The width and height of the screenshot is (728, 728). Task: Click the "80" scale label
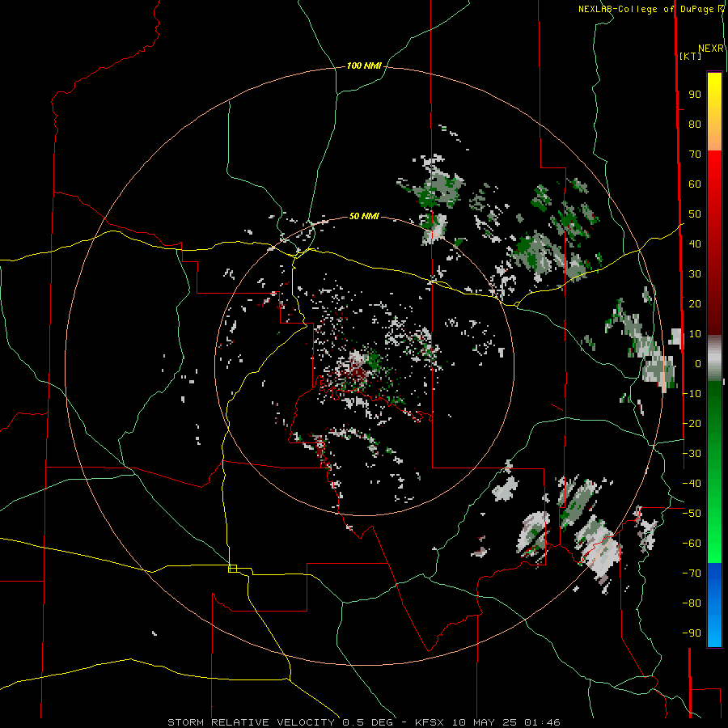(695, 125)
